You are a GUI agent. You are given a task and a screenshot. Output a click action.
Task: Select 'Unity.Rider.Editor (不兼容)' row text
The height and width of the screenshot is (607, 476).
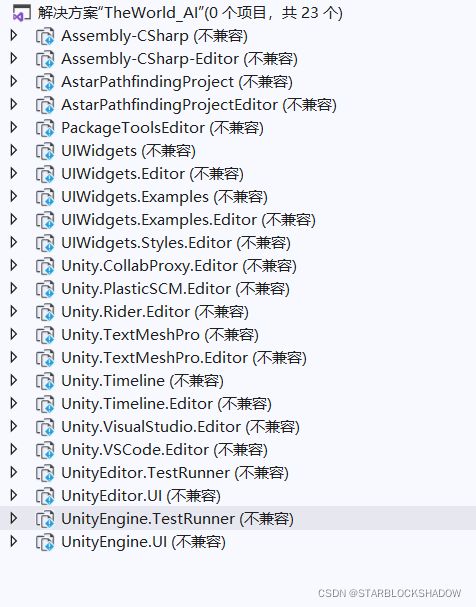pyautogui.click(x=155, y=312)
